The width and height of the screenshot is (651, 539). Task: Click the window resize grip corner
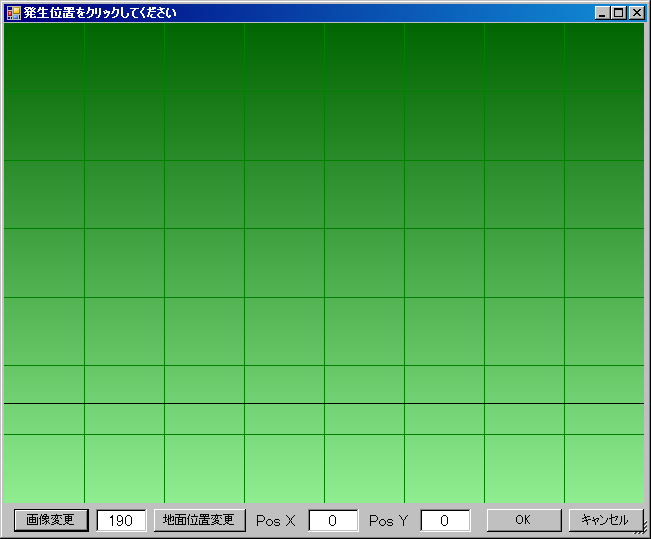pos(642,529)
